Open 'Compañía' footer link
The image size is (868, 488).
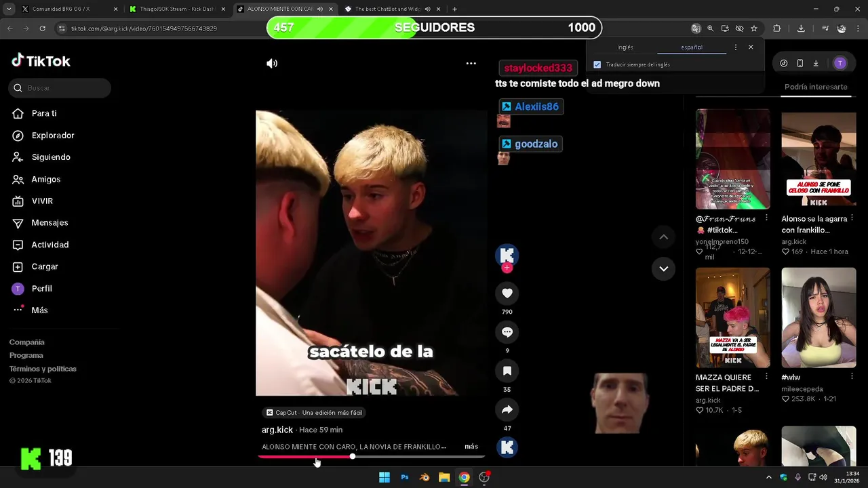(27, 342)
